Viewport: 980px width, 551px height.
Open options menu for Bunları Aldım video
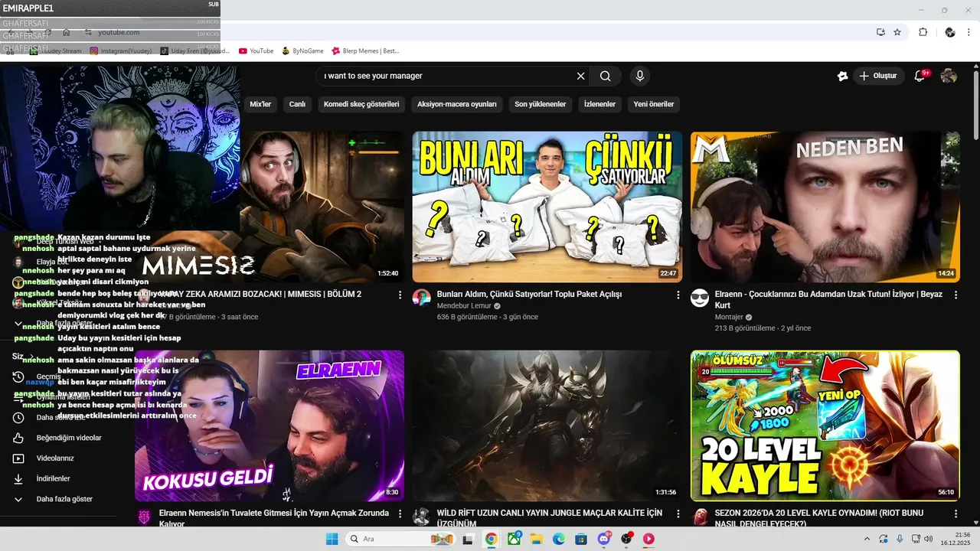pyautogui.click(x=678, y=295)
